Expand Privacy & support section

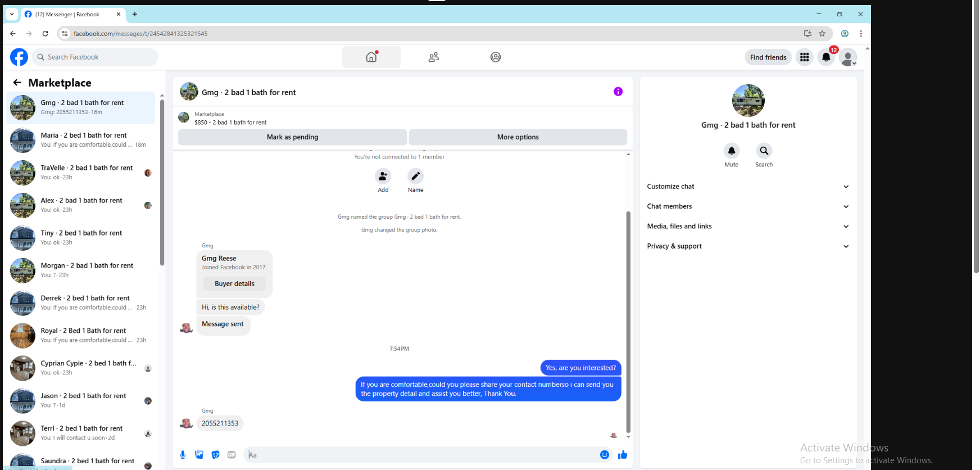[748, 246]
